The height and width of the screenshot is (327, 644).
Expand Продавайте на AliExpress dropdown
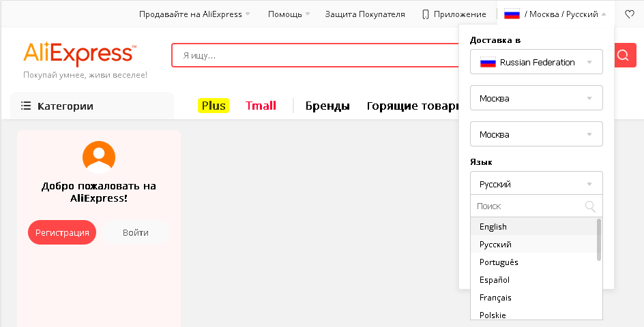(x=194, y=14)
